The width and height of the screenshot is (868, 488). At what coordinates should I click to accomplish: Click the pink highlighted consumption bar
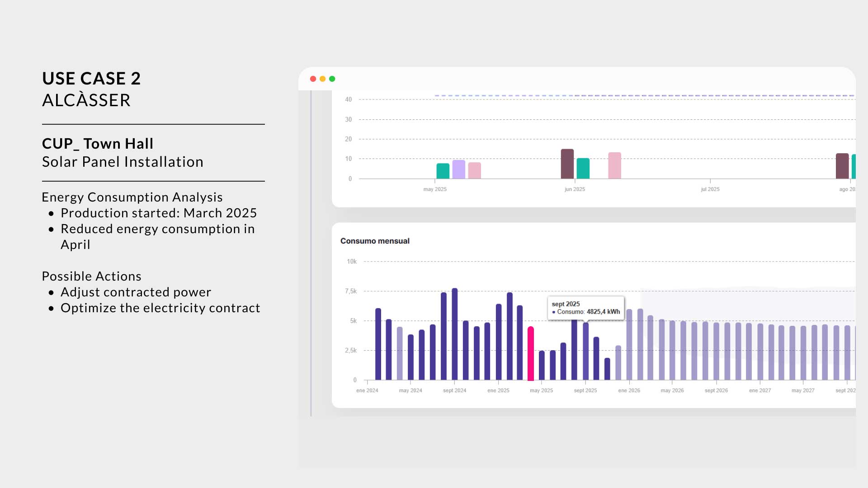coord(531,353)
